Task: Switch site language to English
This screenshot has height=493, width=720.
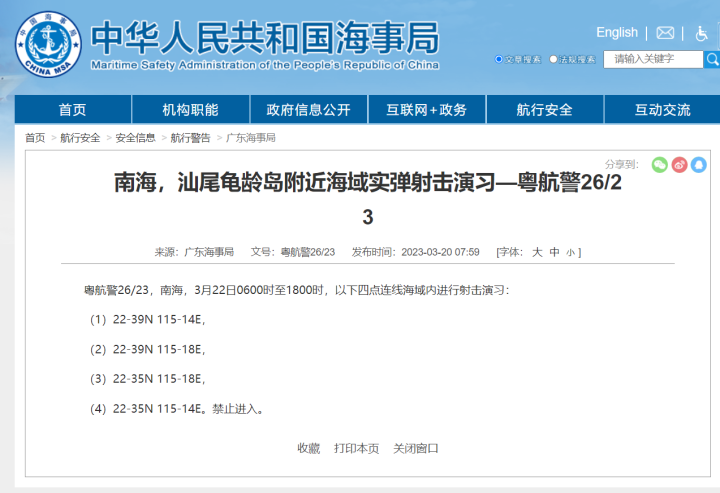Action: pyautogui.click(x=617, y=33)
